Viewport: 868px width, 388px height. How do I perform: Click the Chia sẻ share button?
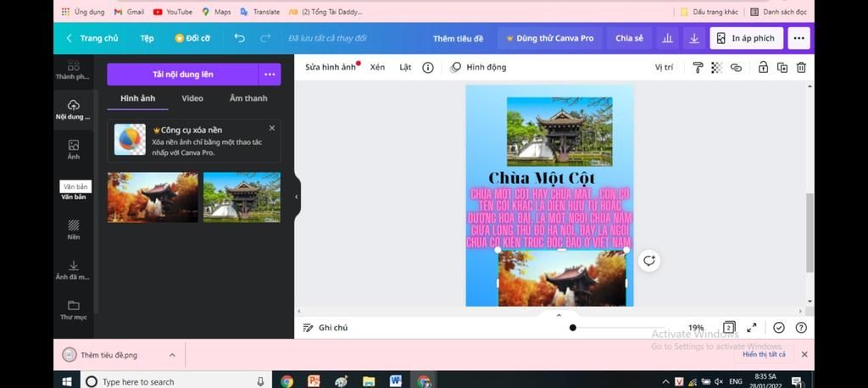pyautogui.click(x=630, y=38)
